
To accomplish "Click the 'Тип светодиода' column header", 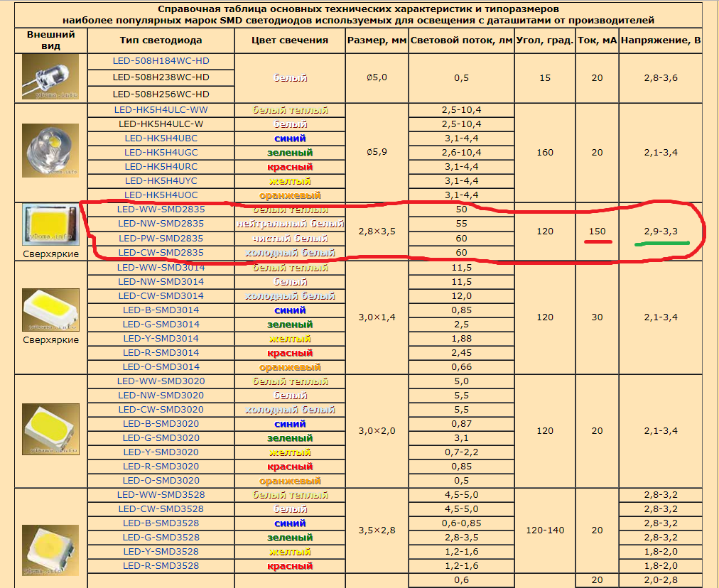I will click(161, 40).
